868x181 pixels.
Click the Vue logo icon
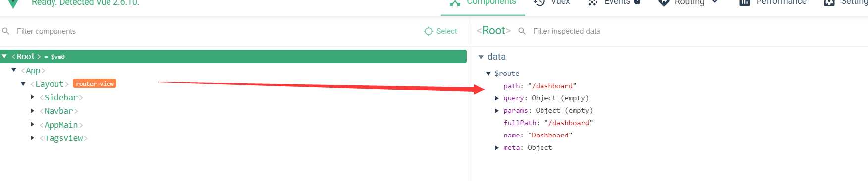13,3
